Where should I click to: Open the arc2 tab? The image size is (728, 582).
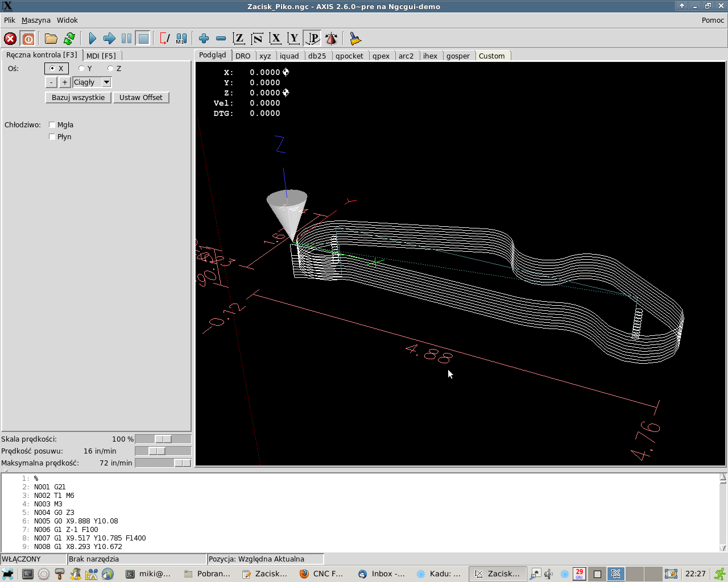pyautogui.click(x=406, y=56)
